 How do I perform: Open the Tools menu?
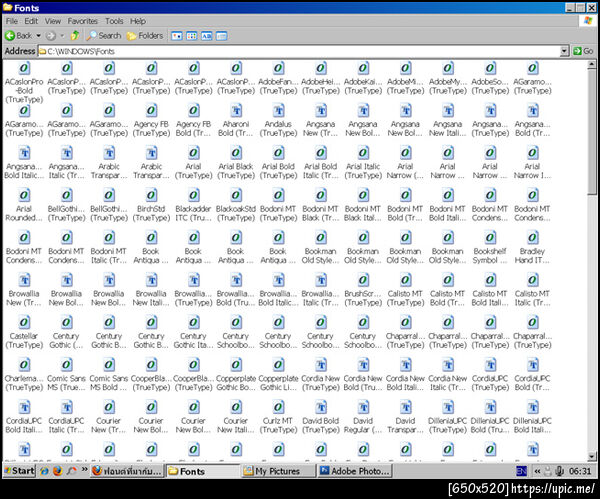coord(114,21)
